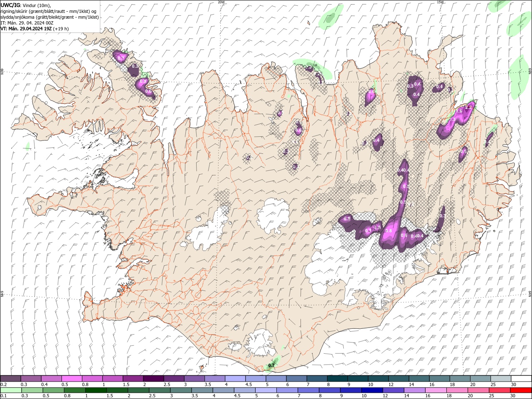Click the light lavender top-row swatch labeled 4
Viewport: 532px width, 399px height.
point(235,378)
